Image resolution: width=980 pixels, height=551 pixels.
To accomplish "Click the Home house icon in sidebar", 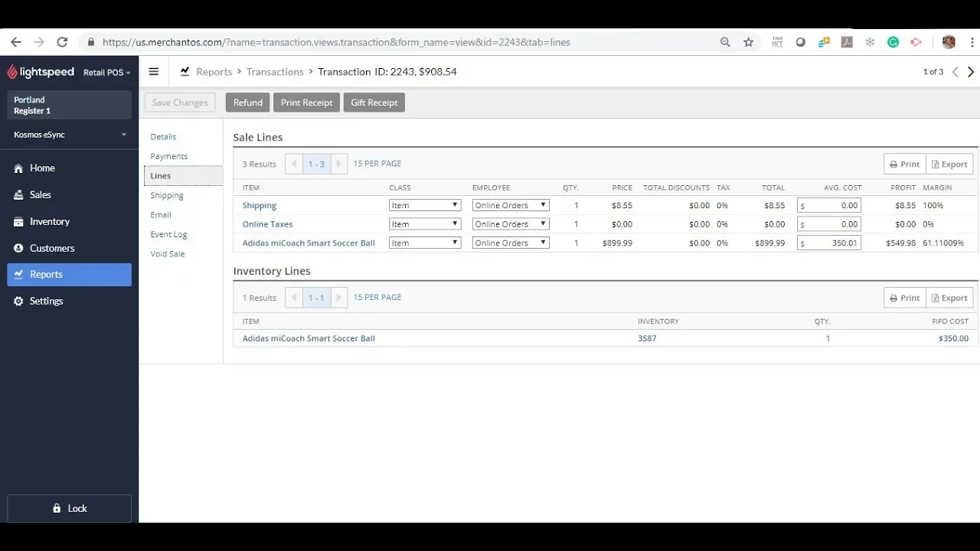I will (18, 168).
